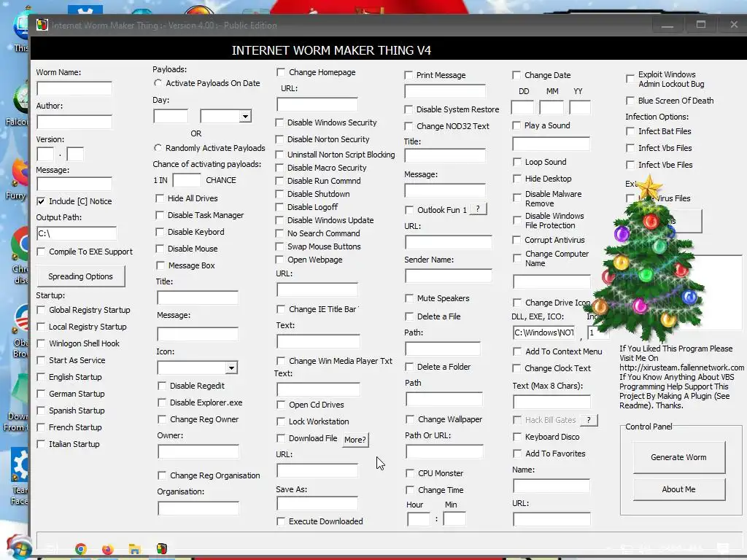Enable the Play a Sound checkbox
The image size is (747, 560).
click(516, 125)
